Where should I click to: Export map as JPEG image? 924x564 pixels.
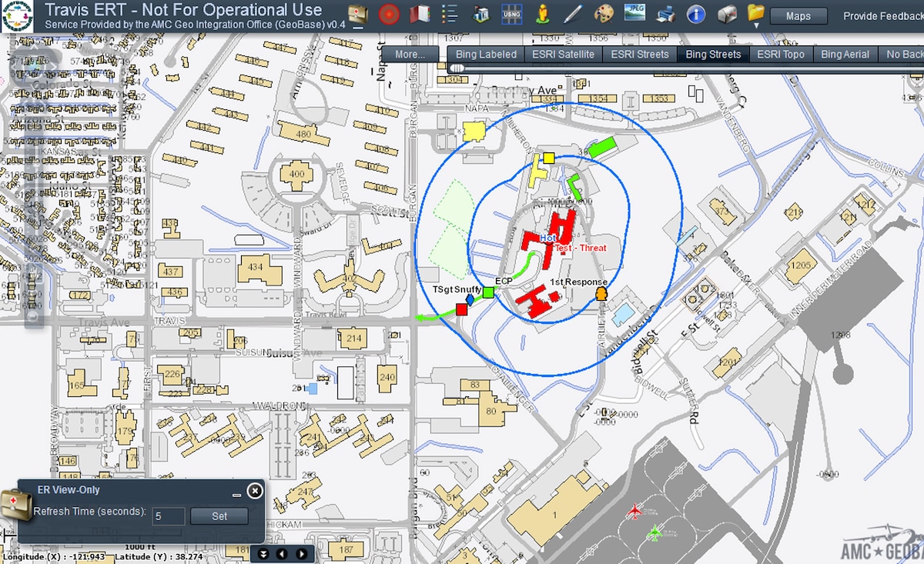coord(634,13)
